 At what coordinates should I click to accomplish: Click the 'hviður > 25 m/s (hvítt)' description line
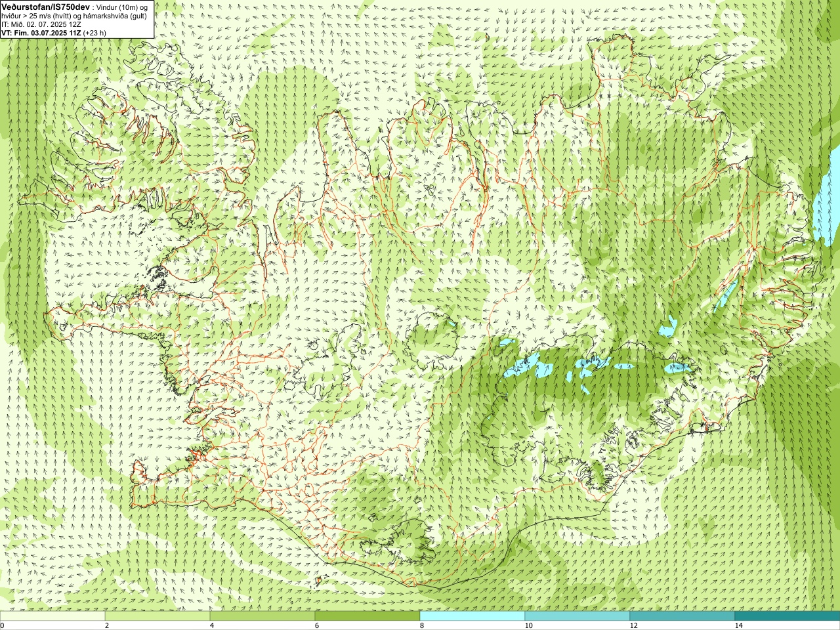[x=74, y=16]
